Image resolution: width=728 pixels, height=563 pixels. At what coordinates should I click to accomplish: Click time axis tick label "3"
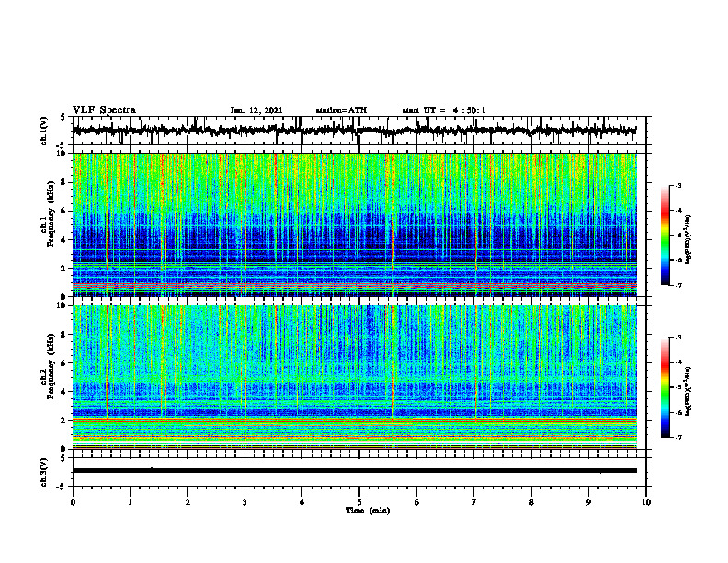point(245,502)
